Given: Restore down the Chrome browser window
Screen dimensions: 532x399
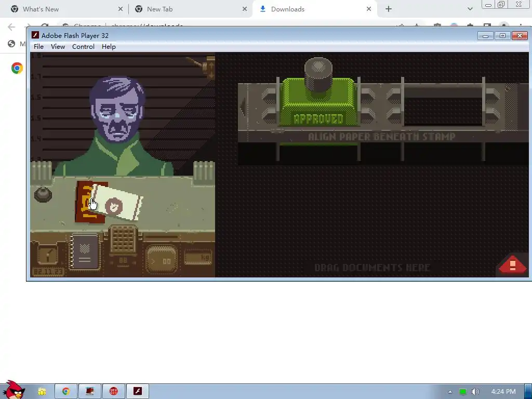Looking at the screenshot, I should 501,5.
